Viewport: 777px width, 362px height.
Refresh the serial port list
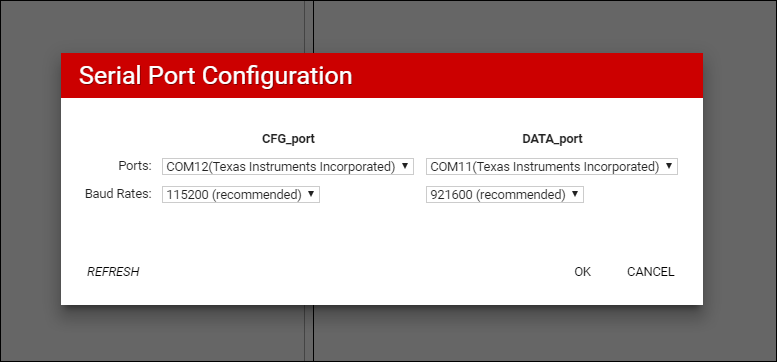pyautogui.click(x=113, y=272)
